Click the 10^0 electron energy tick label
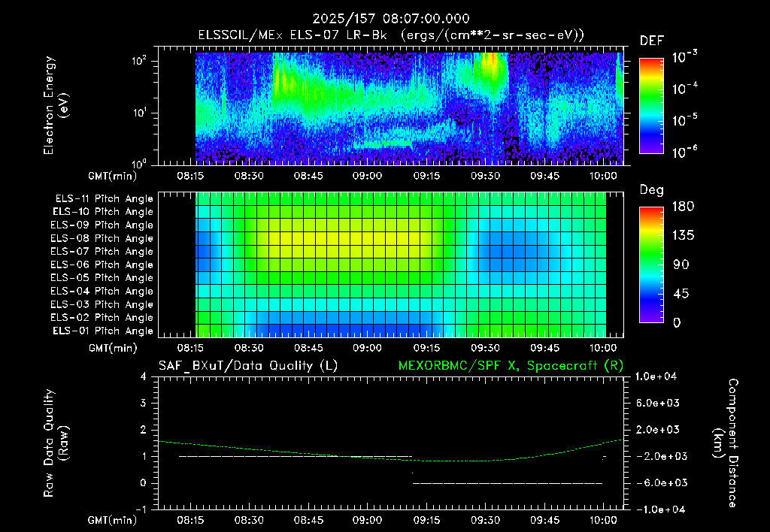770x532 pixels. point(139,164)
